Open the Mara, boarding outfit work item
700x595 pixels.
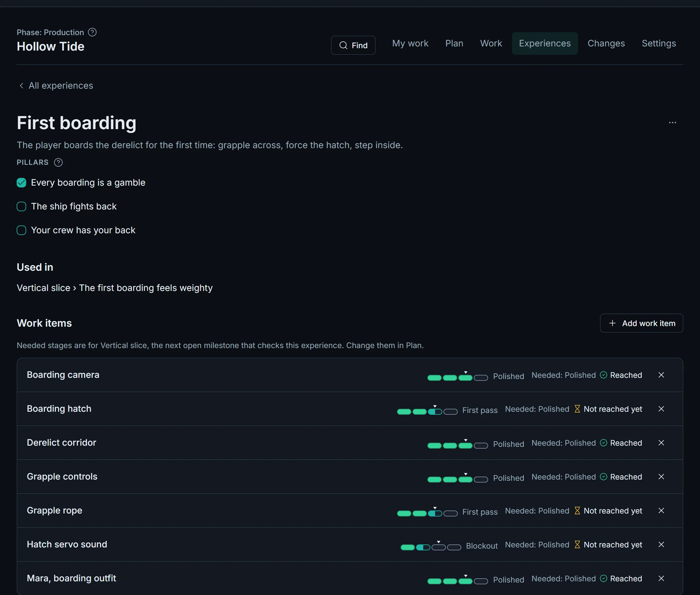[71, 578]
